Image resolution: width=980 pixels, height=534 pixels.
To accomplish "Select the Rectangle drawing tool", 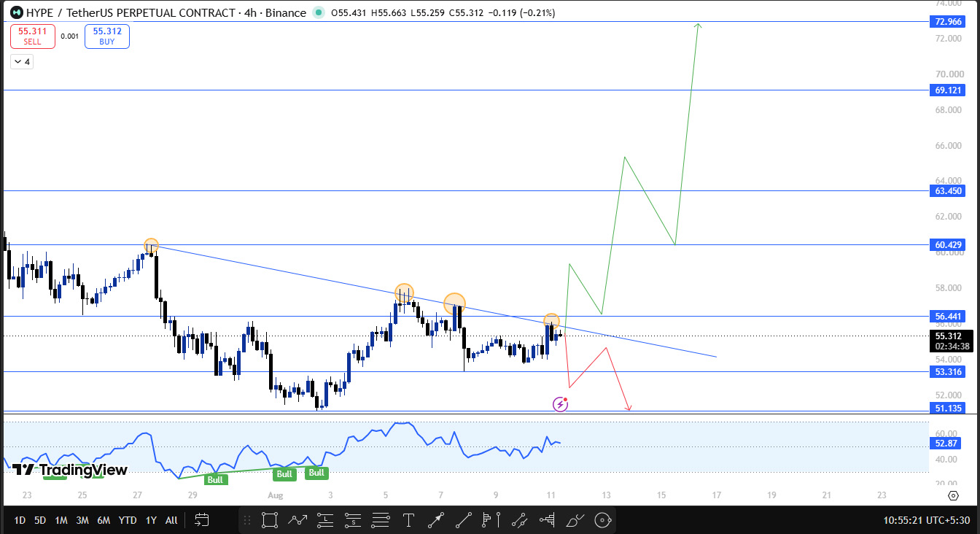I will (269, 520).
